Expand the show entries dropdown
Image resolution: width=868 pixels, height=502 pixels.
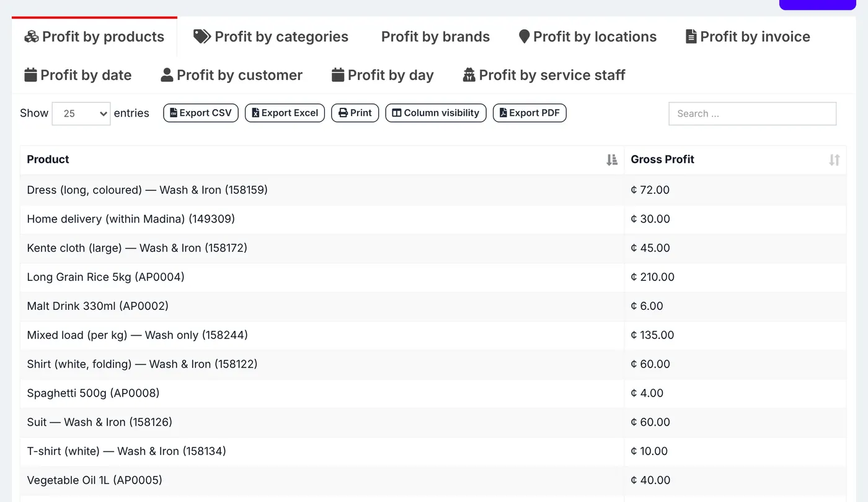81,113
